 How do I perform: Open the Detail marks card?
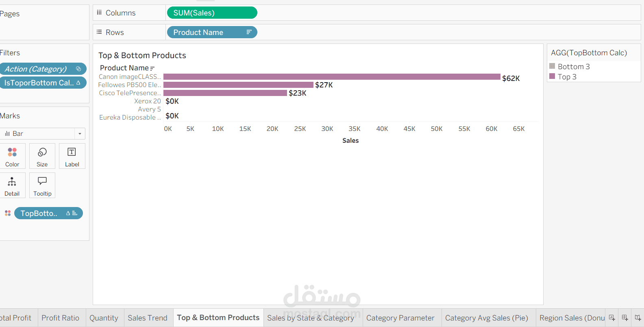coord(12,185)
